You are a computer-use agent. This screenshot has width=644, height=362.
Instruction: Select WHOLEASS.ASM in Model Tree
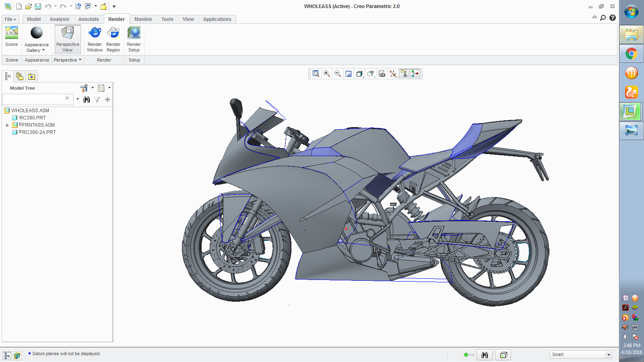point(30,111)
